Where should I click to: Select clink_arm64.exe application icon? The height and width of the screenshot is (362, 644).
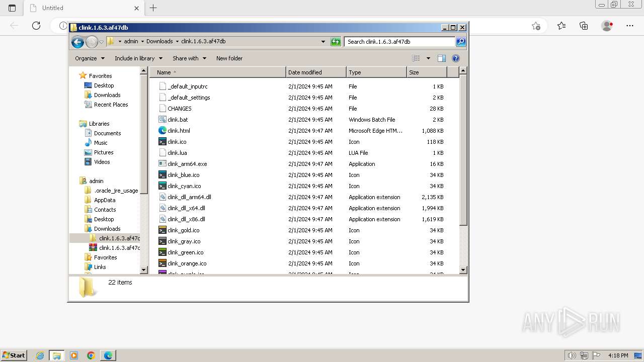point(163,164)
